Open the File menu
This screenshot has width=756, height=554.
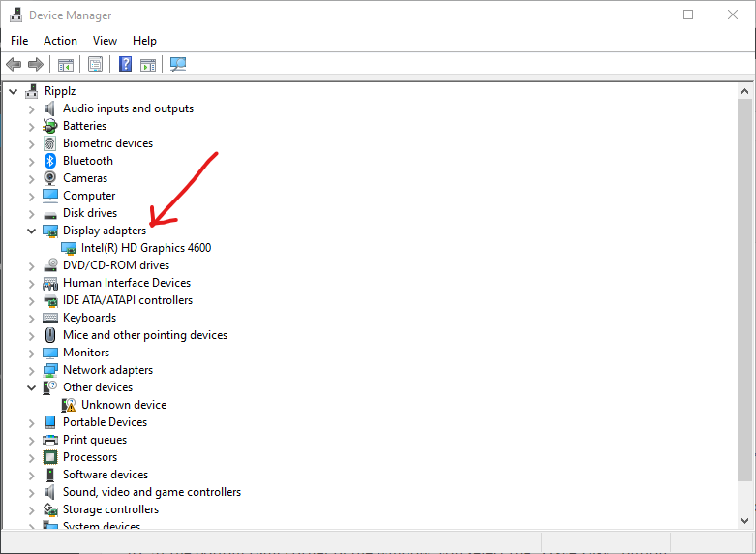pos(19,41)
